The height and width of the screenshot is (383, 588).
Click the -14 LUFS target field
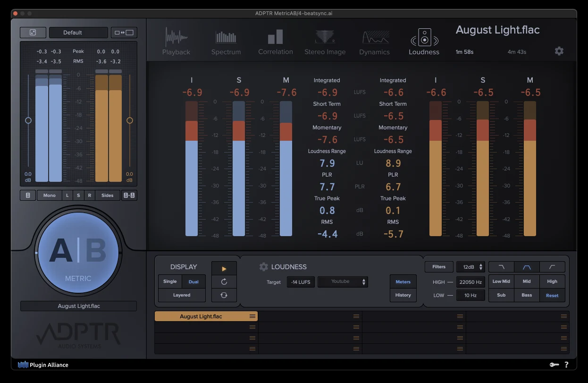point(301,282)
